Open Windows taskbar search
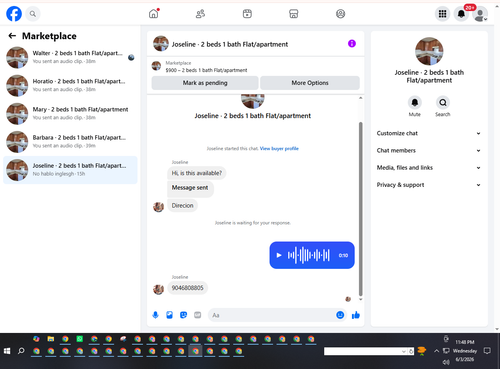 (21, 351)
